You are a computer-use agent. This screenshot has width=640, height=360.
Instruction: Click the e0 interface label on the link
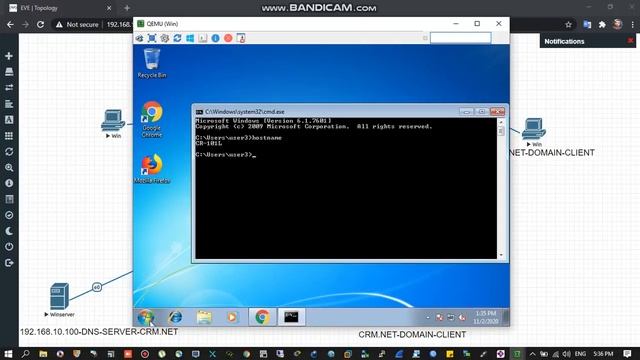(x=97, y=287)
